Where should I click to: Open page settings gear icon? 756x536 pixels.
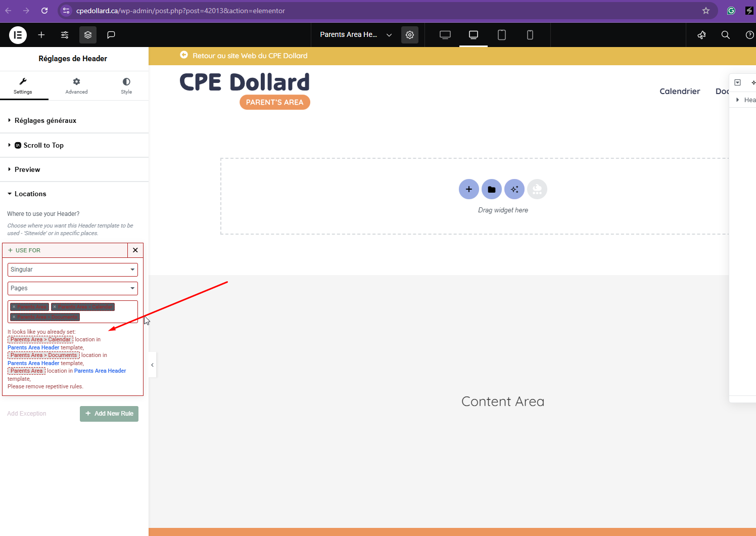coord(410,35)
